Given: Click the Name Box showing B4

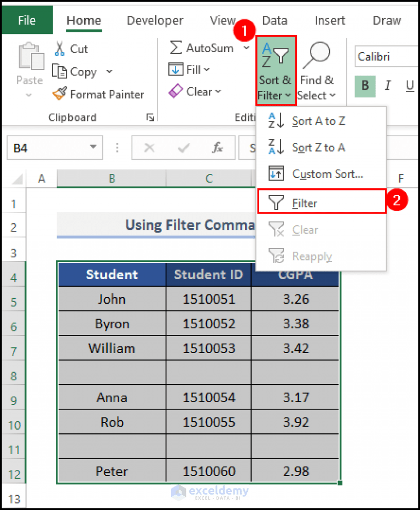Looking at the screenshot, I should click(55, 148).
